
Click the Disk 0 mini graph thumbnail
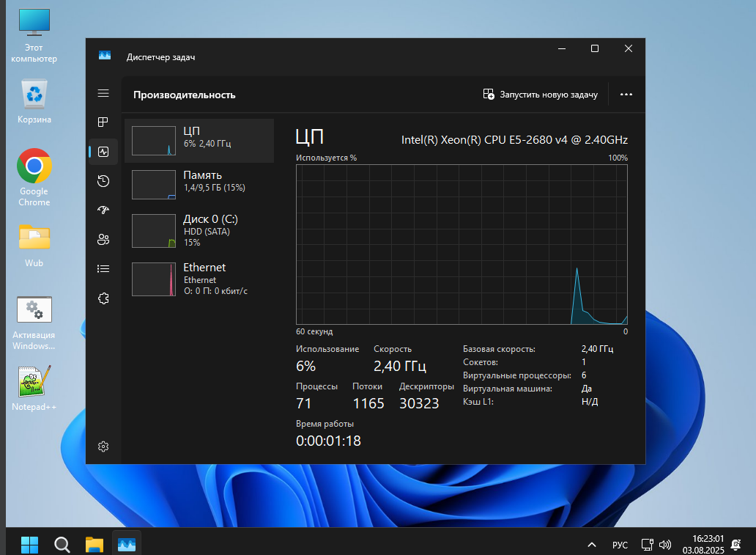(154, 231)
